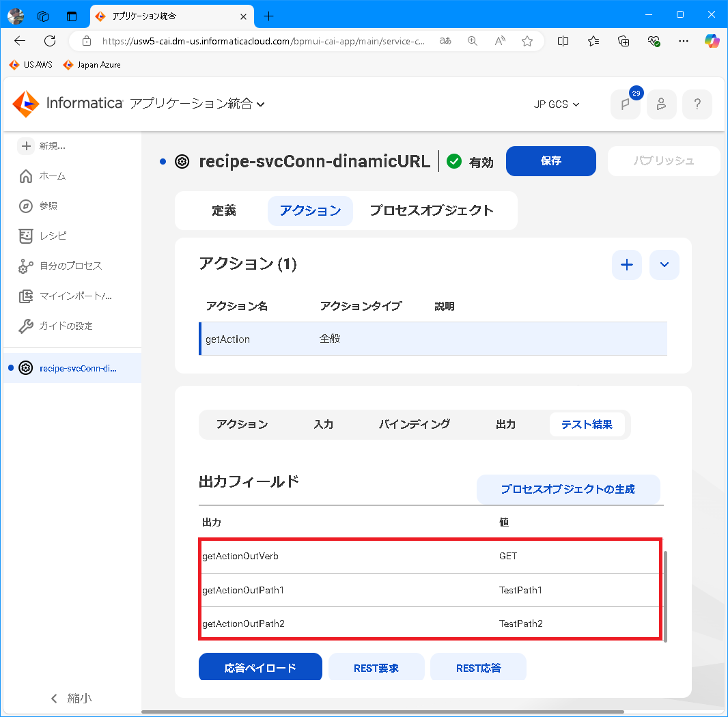The height and width of the screenshot is (717, 728).
Task: Open the 入力 sub-tab
Action: 324,425
